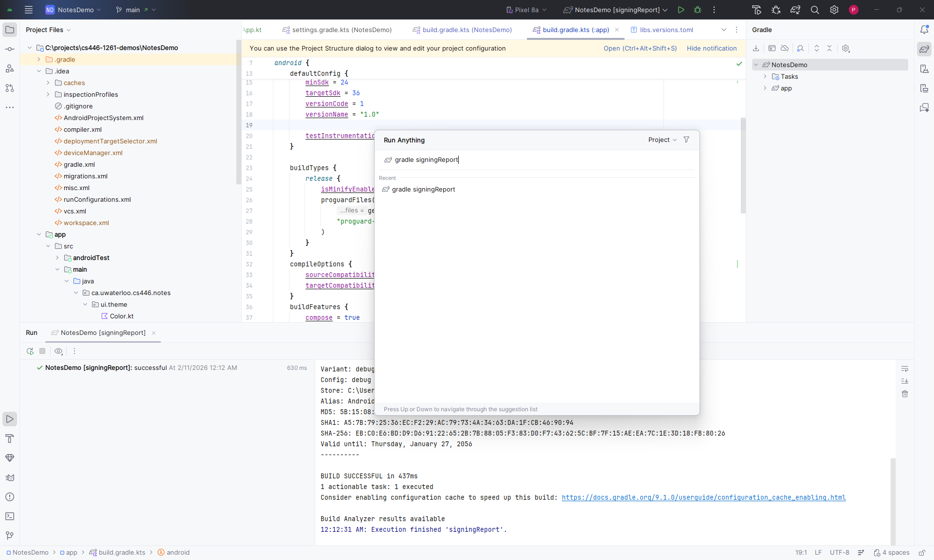
Task: Open the main hamburger menu
Action: coord(28,10)
